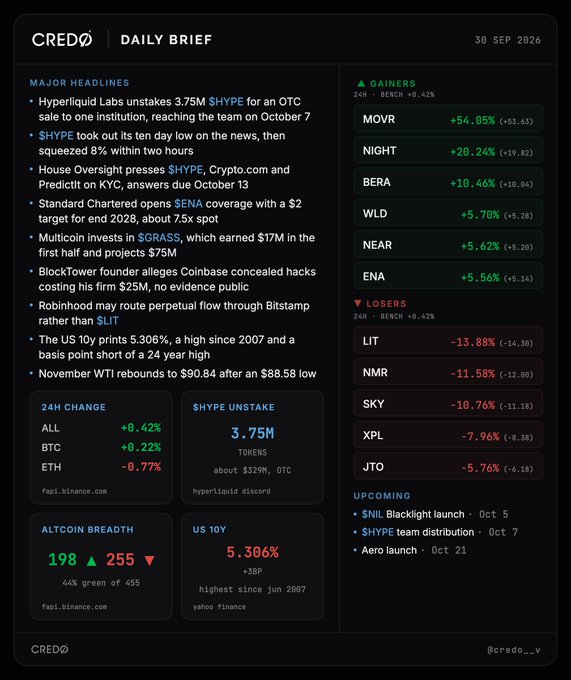Viewport: 571px width, 680px height.
Task: Click the CREDO logo in the header
Action: tap(62, 39)
